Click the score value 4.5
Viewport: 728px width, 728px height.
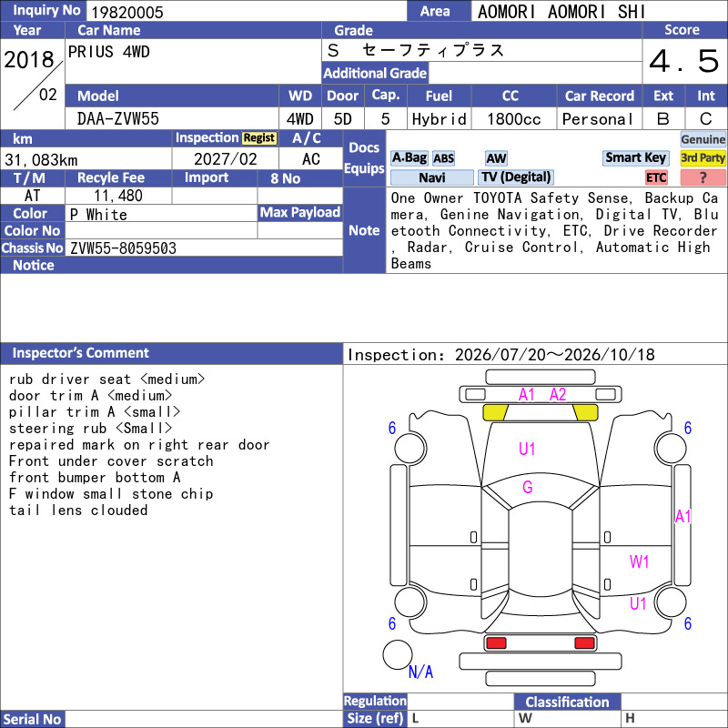(684, 61)
